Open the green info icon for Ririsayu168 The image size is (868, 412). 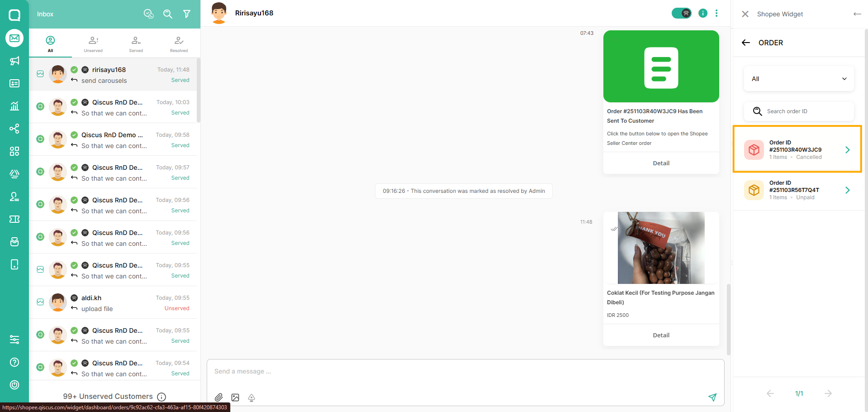pyautogui.click(x=703, y=13)
